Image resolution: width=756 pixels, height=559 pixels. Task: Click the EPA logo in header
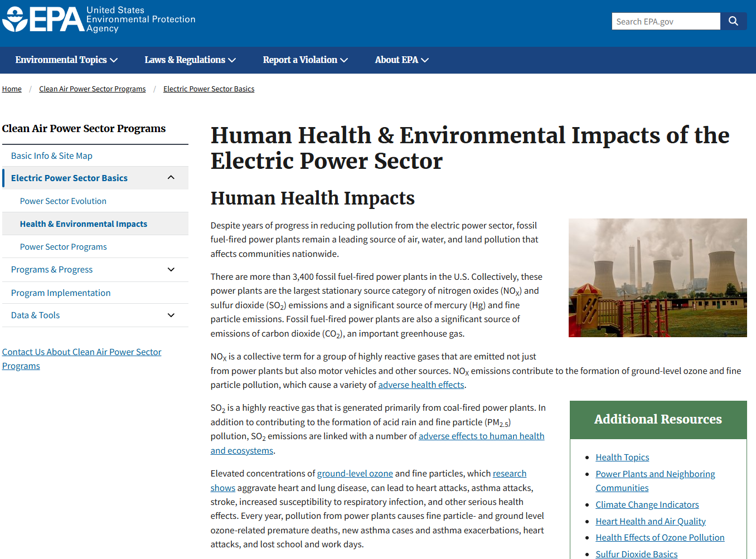click(x=99, y=20)
